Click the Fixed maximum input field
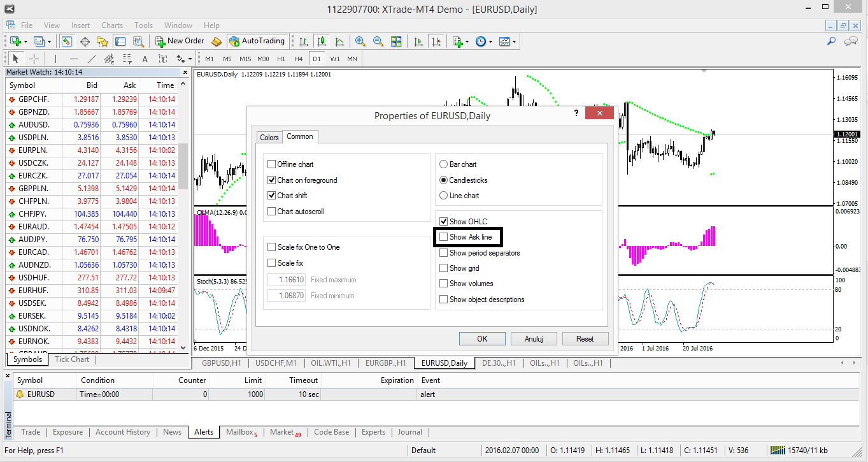 tap(287, 280)
